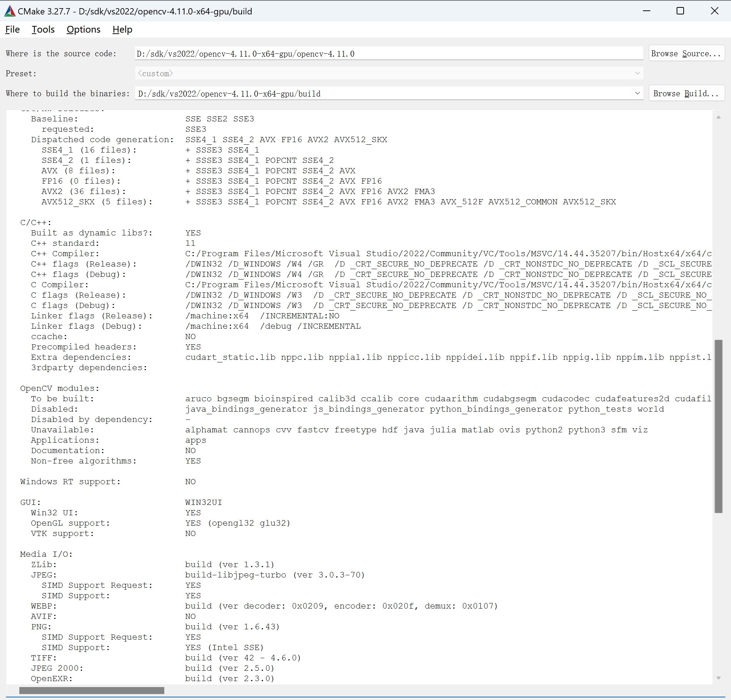Maximize the CMake window
The width and height of the screenshot is (731, 700).
(680, 11)
